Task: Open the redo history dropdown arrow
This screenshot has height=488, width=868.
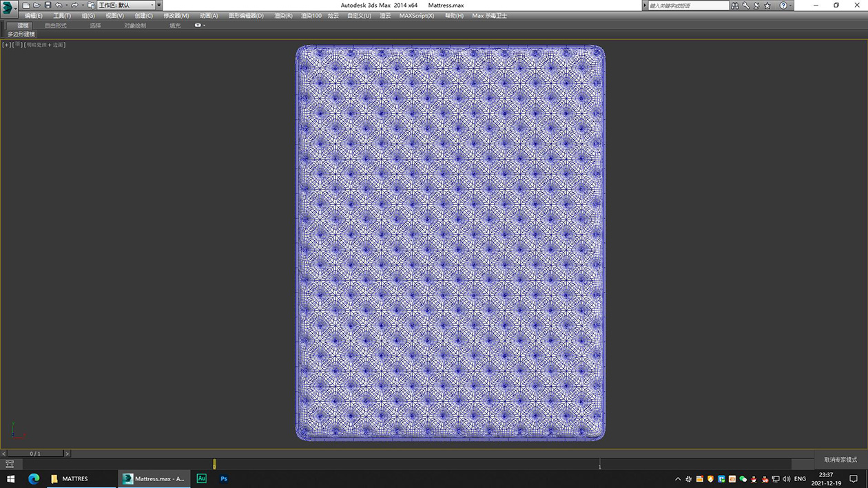Action: (x=83, y=6)
